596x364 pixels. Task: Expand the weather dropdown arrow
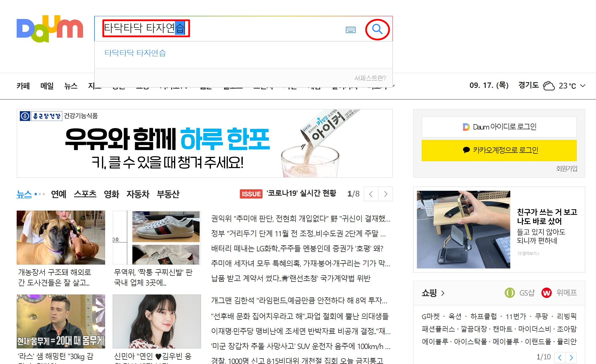tap(583, 86)
